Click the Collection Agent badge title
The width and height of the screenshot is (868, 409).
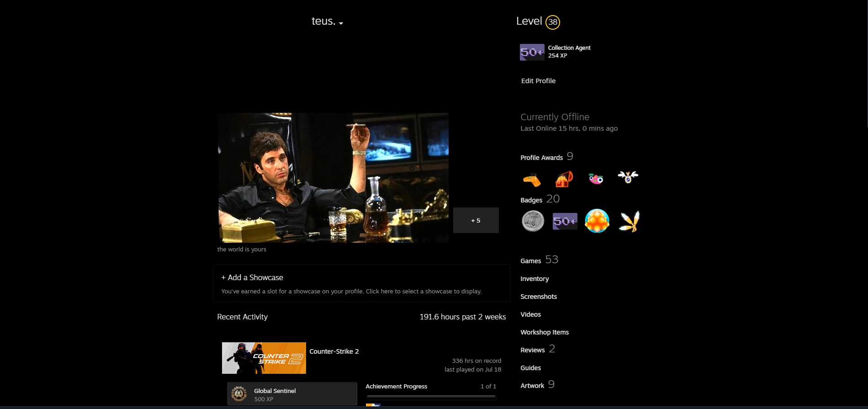pos(569,48)
